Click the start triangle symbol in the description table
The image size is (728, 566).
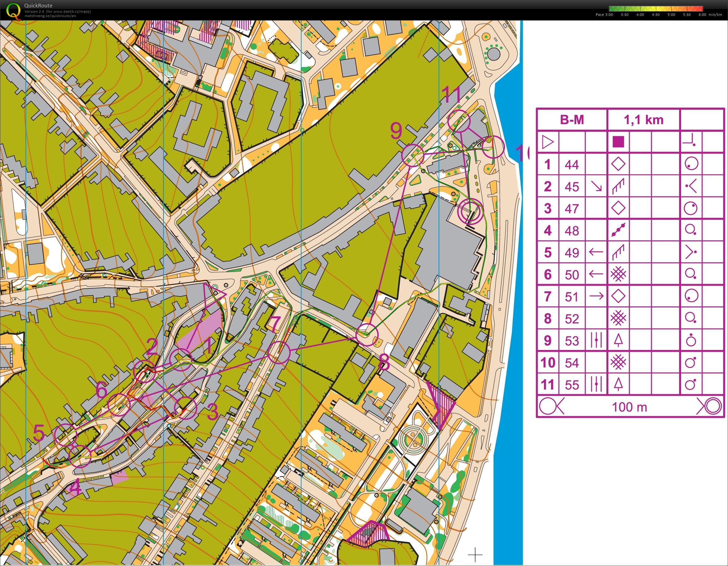tap(548, 142)
